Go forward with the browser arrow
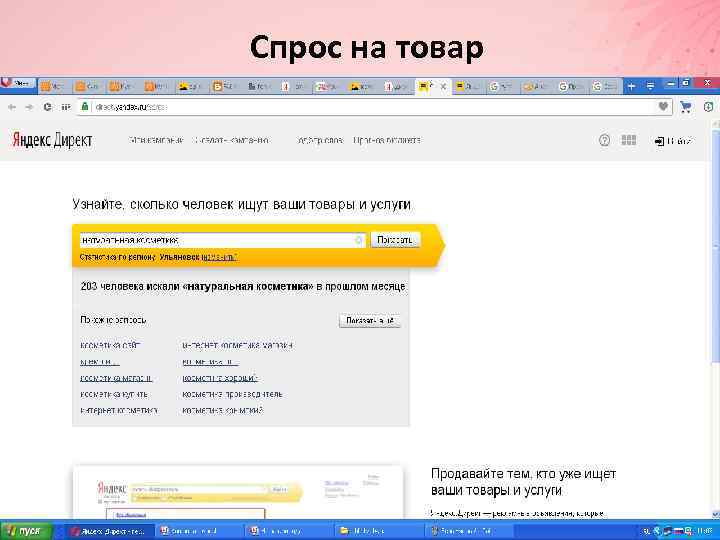 [x=29, y=107]
